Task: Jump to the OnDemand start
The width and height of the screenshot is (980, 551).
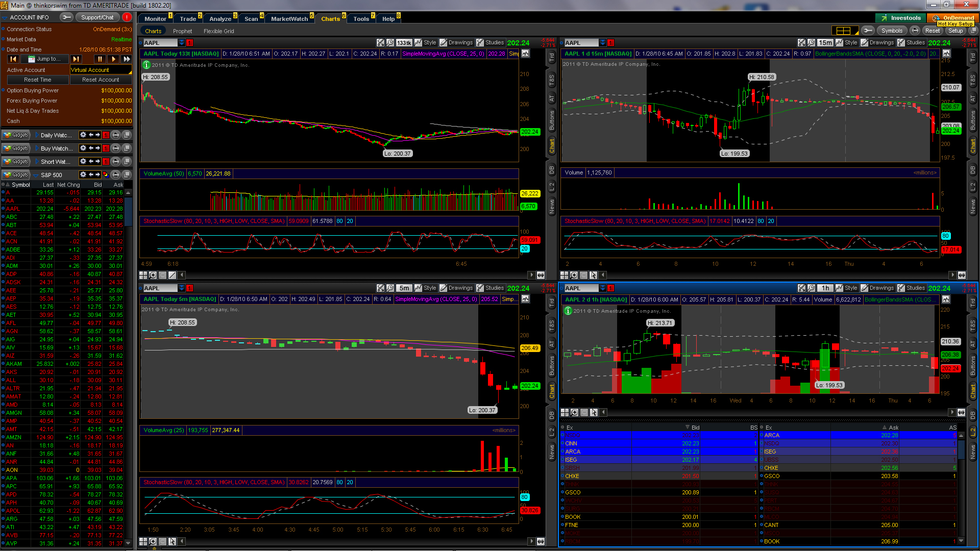Action: 13,59
